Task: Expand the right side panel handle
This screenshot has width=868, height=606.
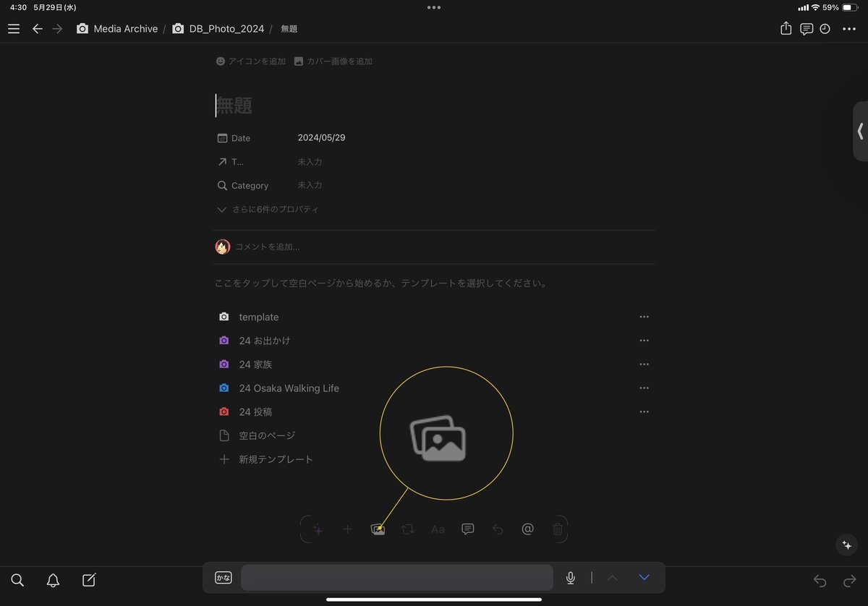Action: point(860,131)
